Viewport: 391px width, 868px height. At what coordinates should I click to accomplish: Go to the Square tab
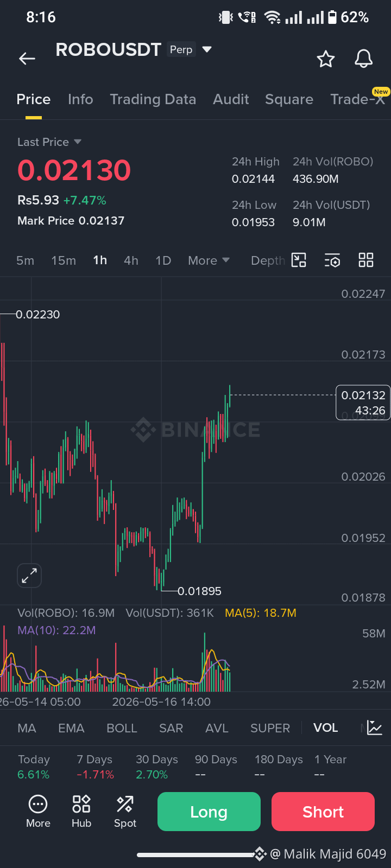(289, 99)
